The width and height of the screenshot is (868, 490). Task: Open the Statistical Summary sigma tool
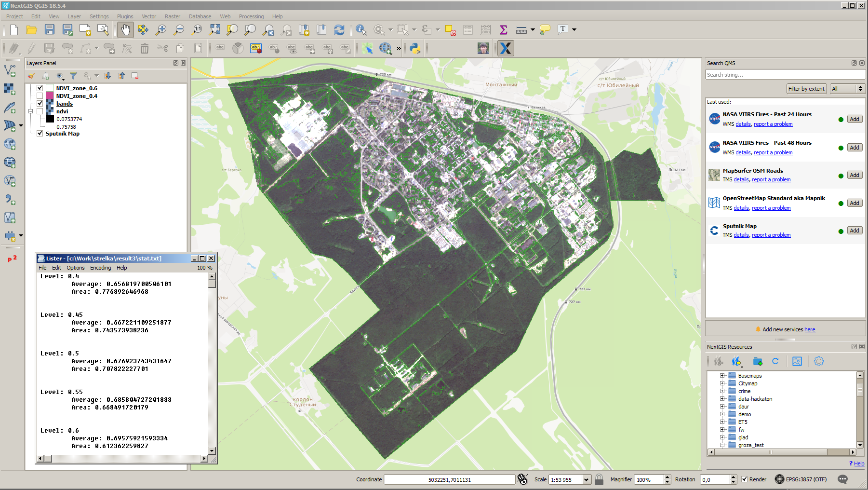[x=503, y=30]
